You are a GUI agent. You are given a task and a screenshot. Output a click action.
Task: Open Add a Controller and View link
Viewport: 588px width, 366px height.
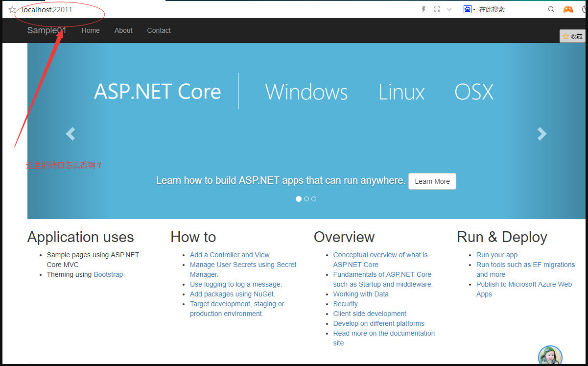[230, 255]
